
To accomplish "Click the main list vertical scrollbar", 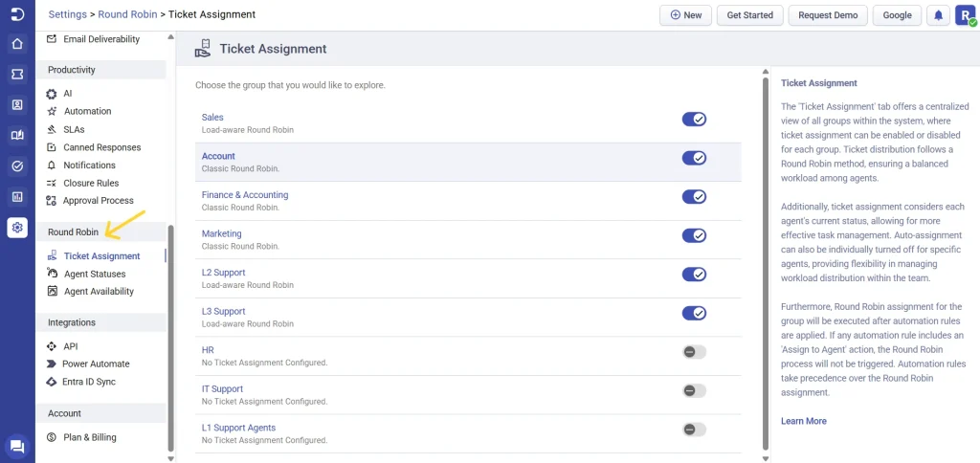I will tap(766, 262).
